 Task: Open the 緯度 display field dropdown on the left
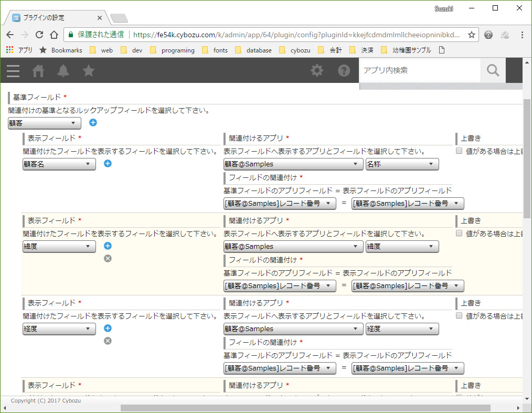point(59,247)
